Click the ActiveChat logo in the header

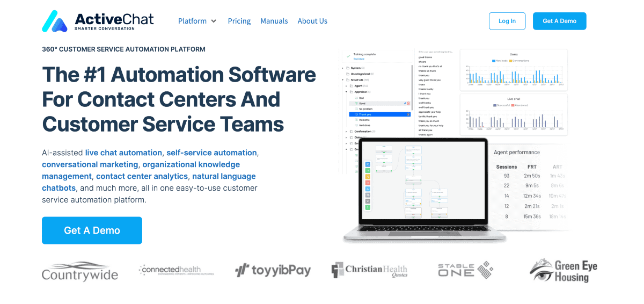(x=98, y=21)
